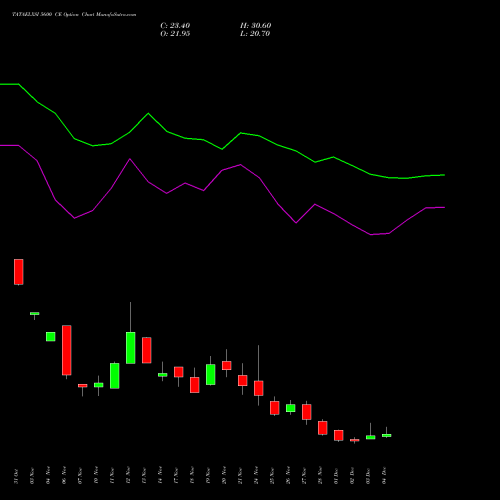This screenshot has height=500, width=500.
Task: Click the 17 Nov date label
Action: coord(176,476)
